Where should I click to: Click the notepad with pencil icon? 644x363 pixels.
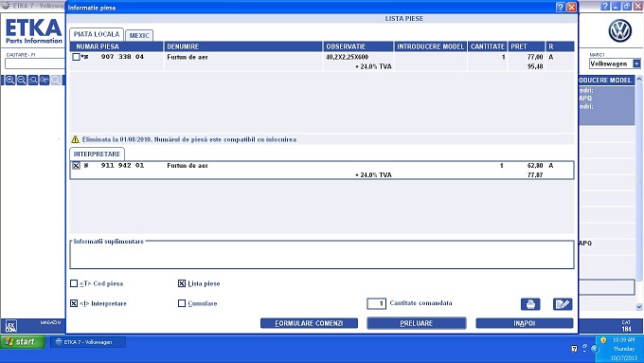(563, 304)
